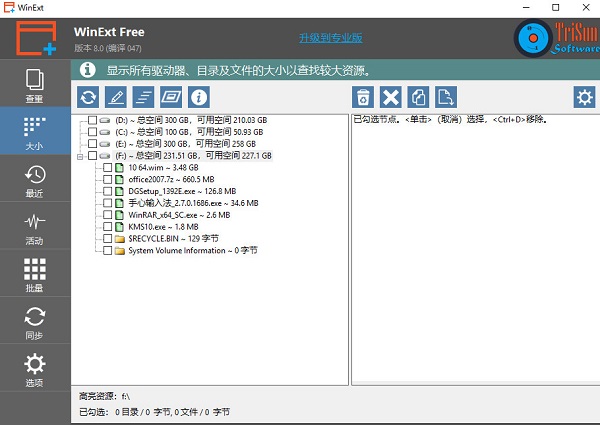
Task: Click the X remove toolbar icon
Action: (391, 97)
